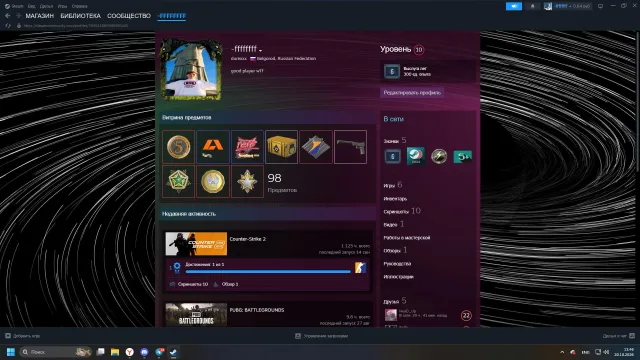Image resolution: width=640 pixels, height=360 pixels.
Task: Open the 98 Предметов inventory count
Action: 282,182
